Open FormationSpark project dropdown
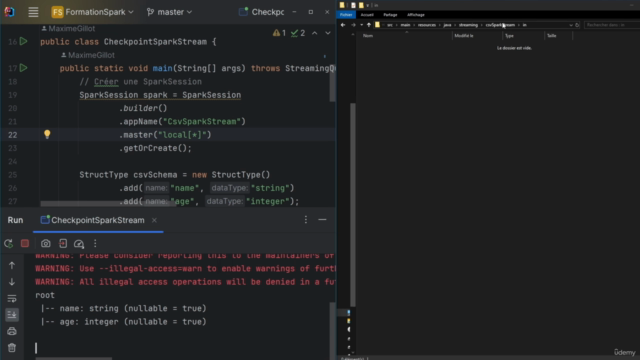The height and width of the screenshot is (360, 640). tap(93, 12)
